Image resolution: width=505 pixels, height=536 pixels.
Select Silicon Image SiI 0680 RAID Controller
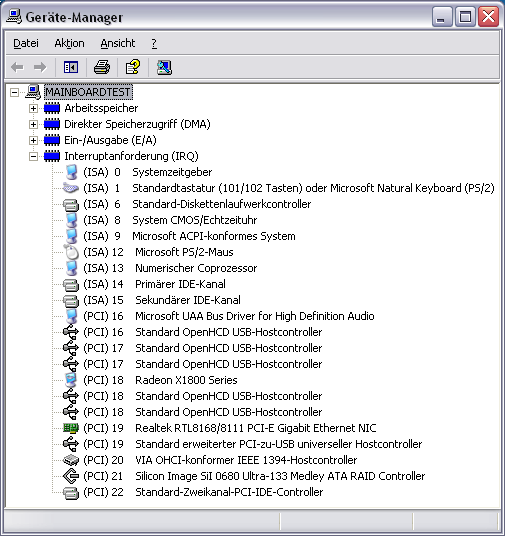pyautogui.click(x=280, y=476)
